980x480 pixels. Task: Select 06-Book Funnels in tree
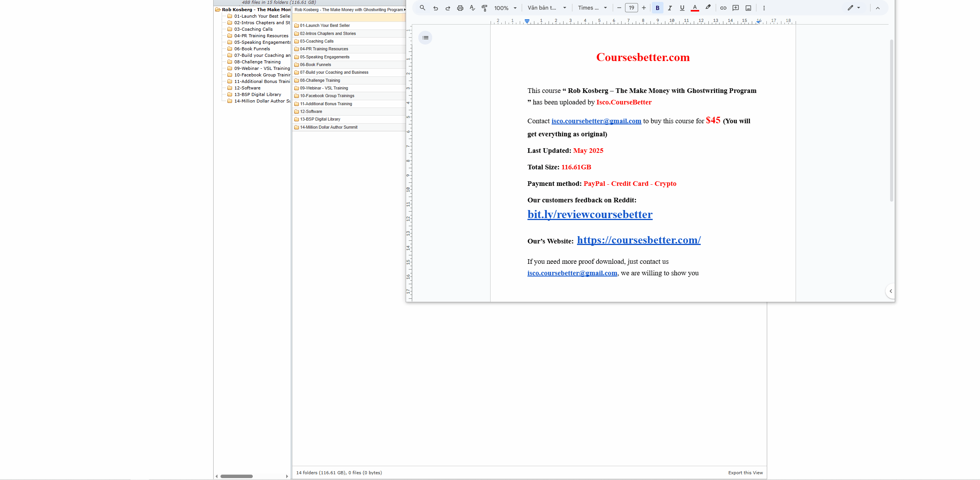pos(252,49)
